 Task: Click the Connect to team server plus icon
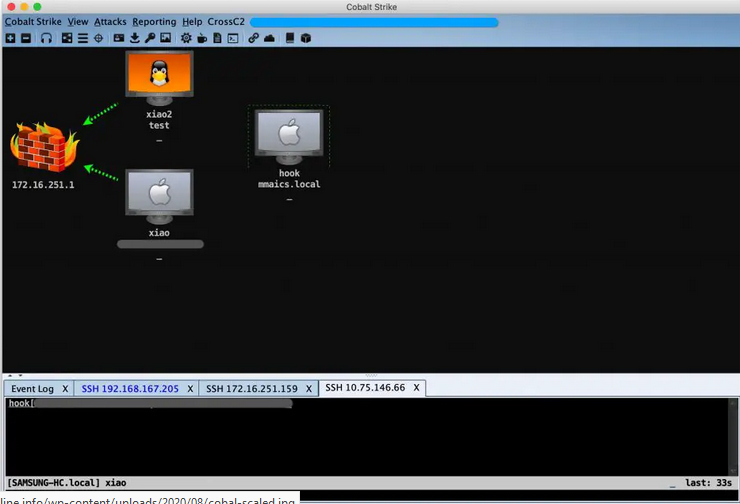[10, 38]
